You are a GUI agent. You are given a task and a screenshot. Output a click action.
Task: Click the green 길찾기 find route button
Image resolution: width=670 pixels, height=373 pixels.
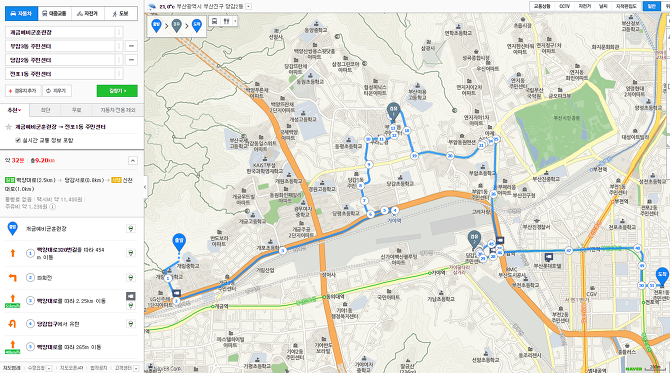tap(117, 91)
